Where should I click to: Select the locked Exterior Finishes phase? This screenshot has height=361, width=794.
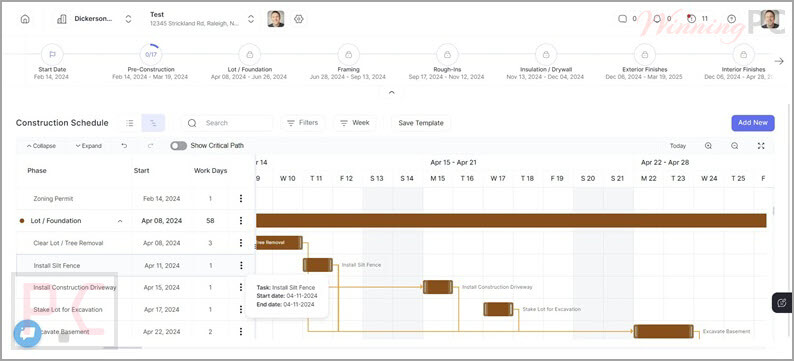(x=645, y=54)
